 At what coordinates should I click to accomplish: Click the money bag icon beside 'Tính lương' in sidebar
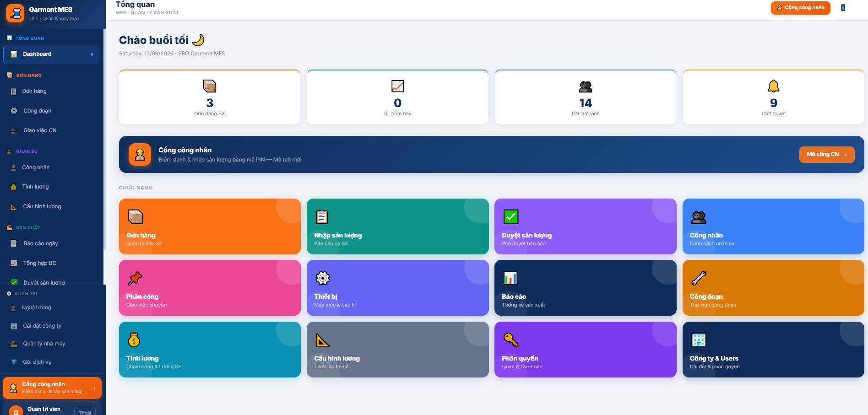[x=13, y=187]
